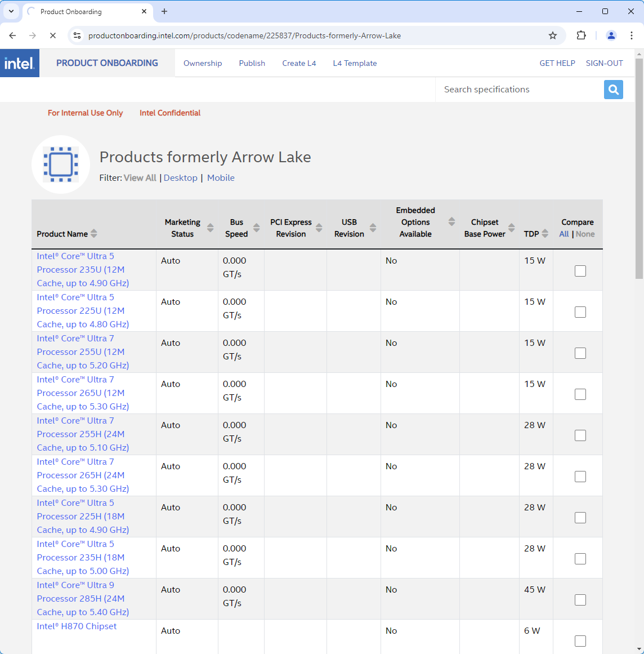Open the L4 Template menu
The width and height of the screenshot is (644, 654).
tap(355, 63)
